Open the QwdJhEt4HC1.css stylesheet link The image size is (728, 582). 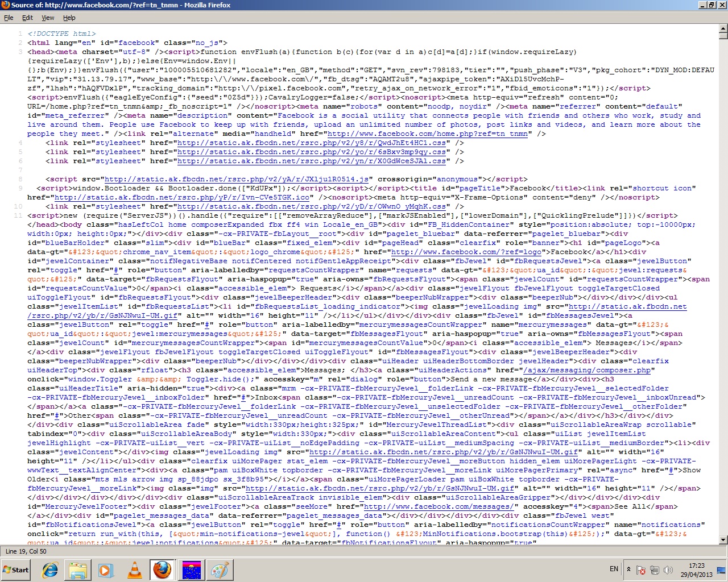[x=312, y=143]
